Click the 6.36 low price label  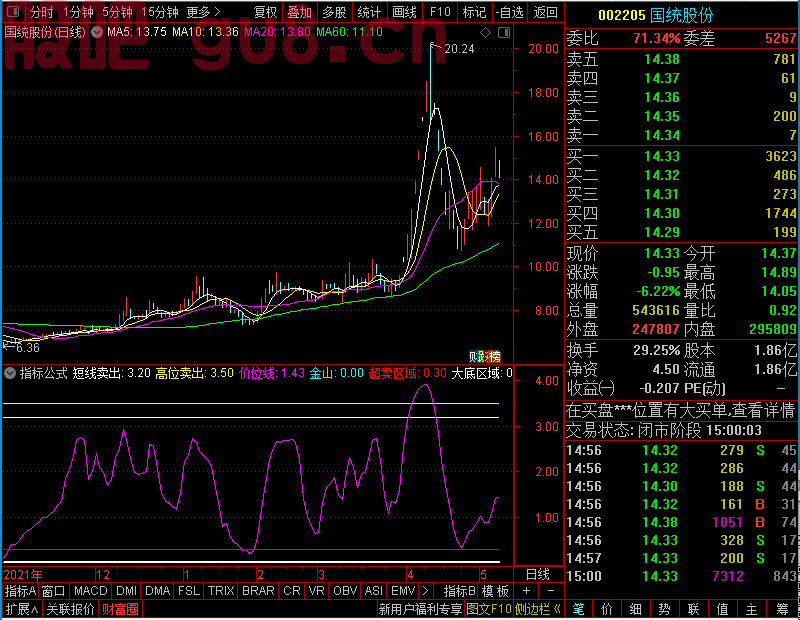click(x=28, y=348)
